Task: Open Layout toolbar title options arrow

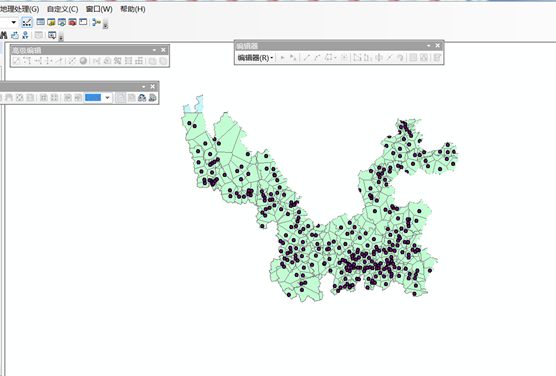Action: pyautogui.click(x=144, y=87)
